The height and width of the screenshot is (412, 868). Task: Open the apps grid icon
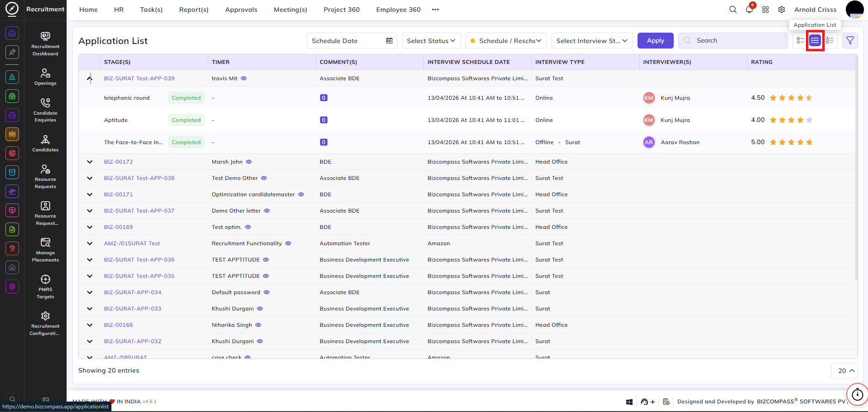click(x=765, y=10)
